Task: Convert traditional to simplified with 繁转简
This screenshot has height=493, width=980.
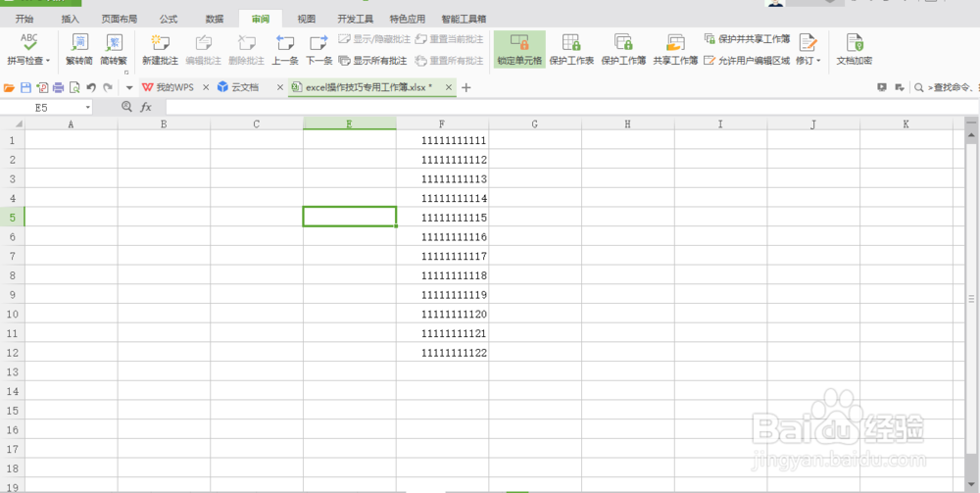Action: (78, 49)
